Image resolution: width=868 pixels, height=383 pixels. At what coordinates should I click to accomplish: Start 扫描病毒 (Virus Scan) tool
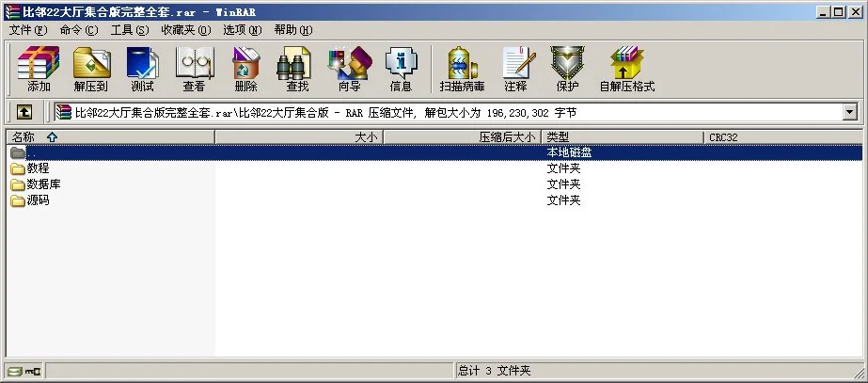(462, 69)
